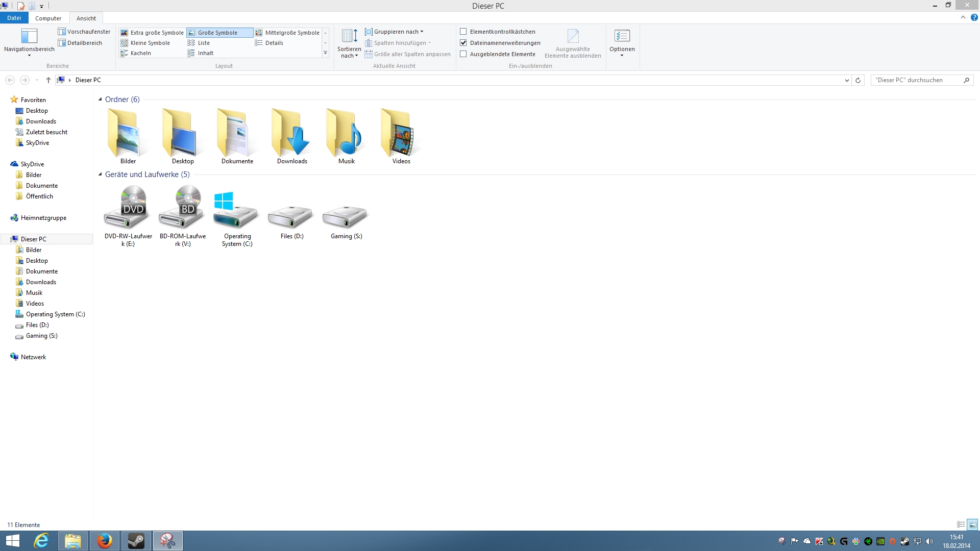Select the Kacheln layout option
The height and width of the screenshot is (551, 980).
(x=140, y=53)
